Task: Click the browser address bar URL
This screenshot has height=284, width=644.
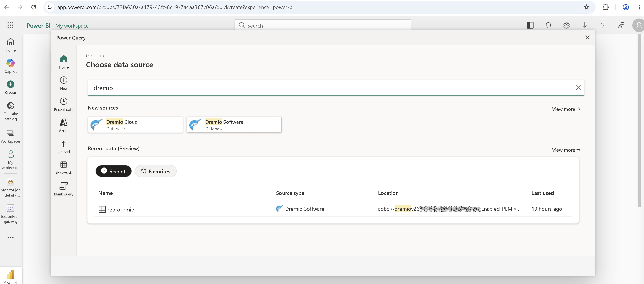Action: point(175,7)
